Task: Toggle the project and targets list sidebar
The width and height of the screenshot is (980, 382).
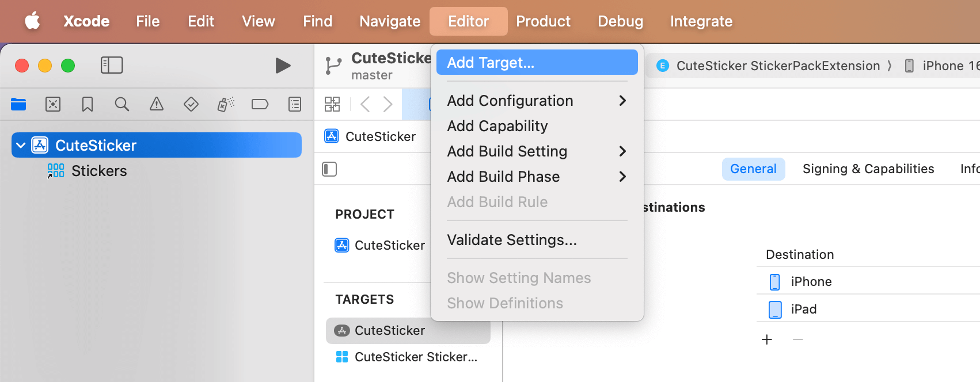Action: 329,169
